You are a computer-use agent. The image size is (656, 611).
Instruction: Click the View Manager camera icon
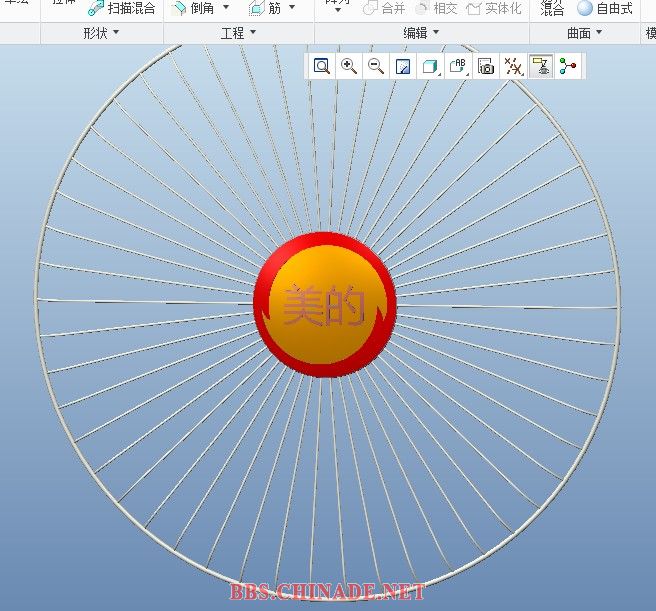[486, 66]
